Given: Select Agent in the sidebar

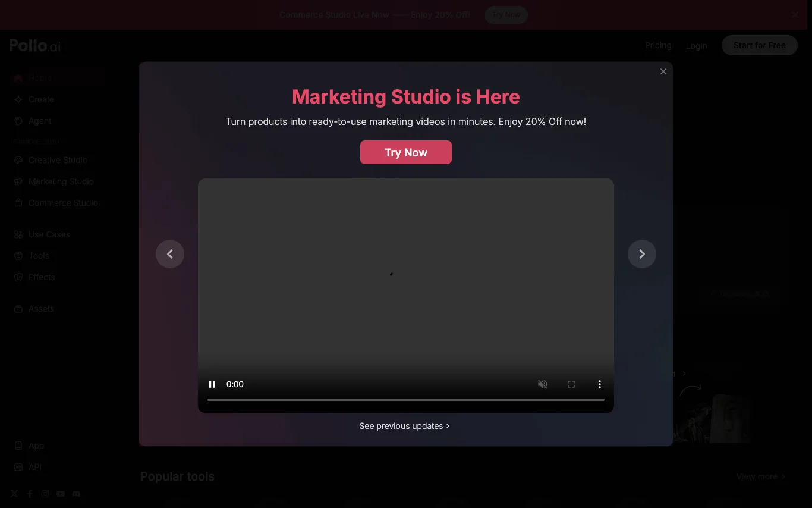Looking at the screenshot, I should (58, 121).
